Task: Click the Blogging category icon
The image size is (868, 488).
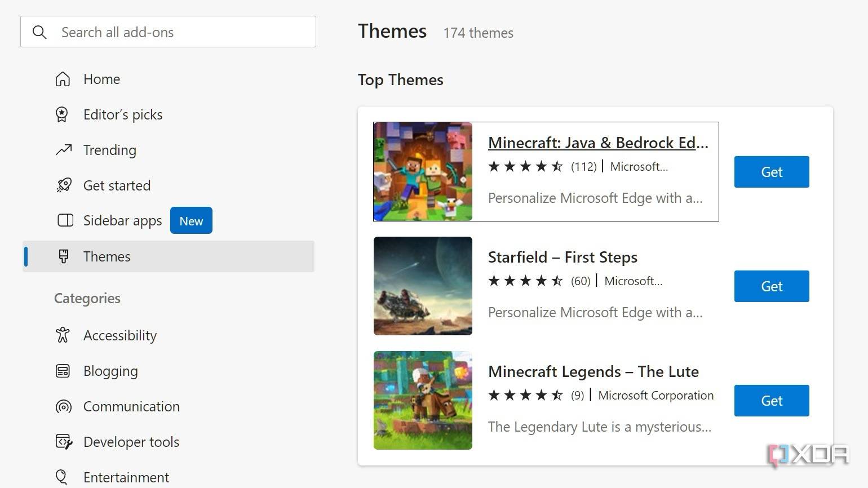Action: click(63, 371)
